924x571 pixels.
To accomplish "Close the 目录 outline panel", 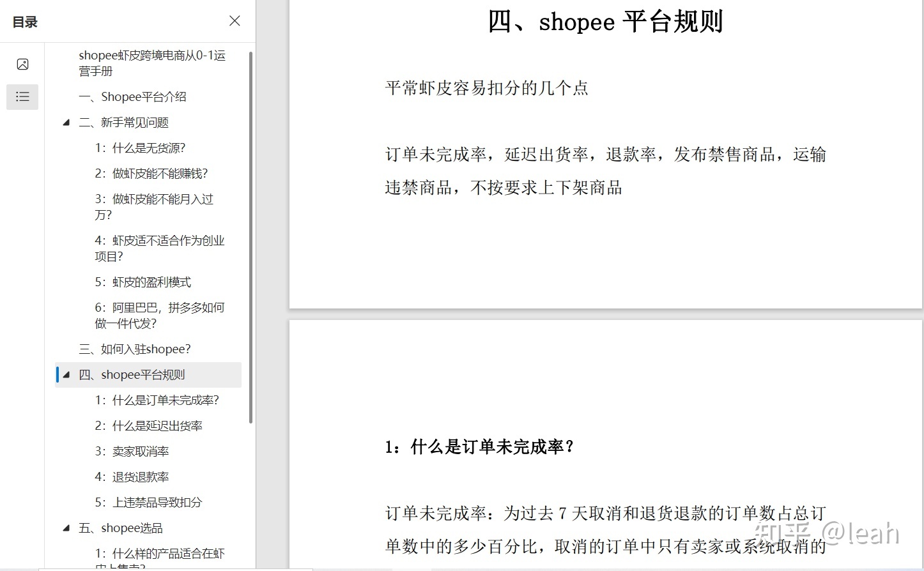I will (x=235, y=21).
